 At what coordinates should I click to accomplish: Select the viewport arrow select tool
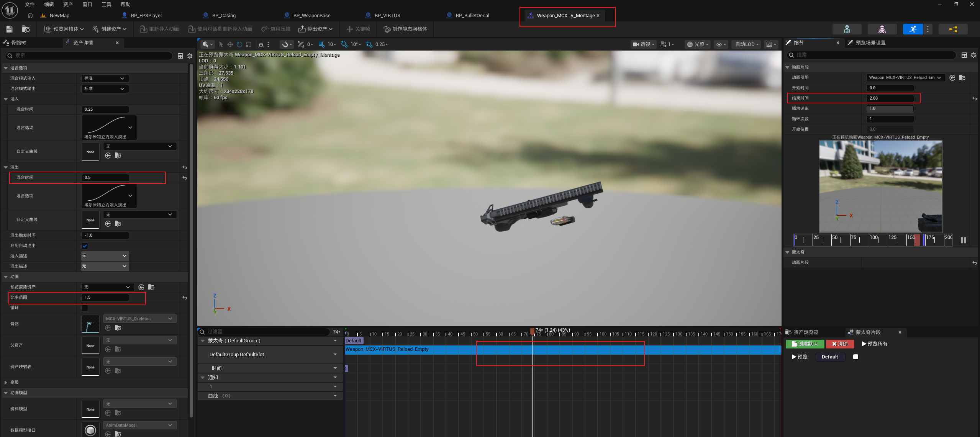click(221, 44)
